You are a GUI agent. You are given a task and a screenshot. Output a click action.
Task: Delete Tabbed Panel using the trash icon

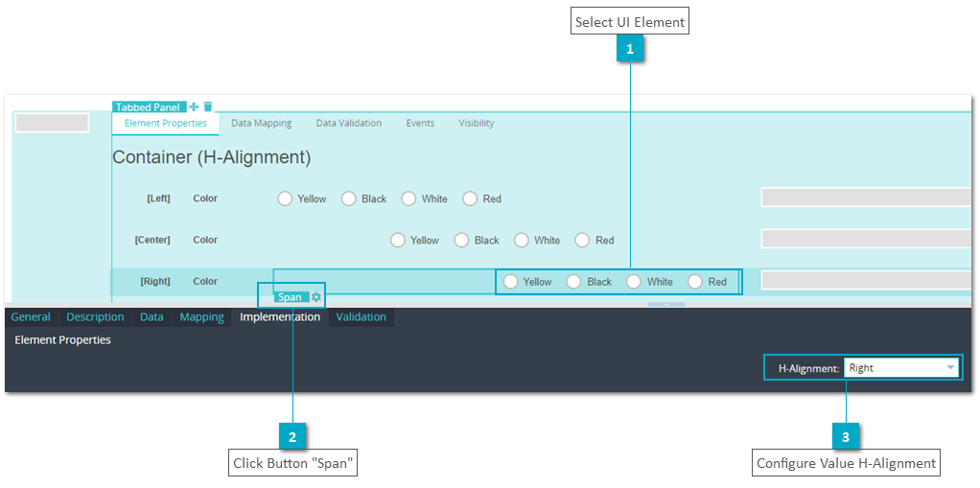[x=208, y=106]
